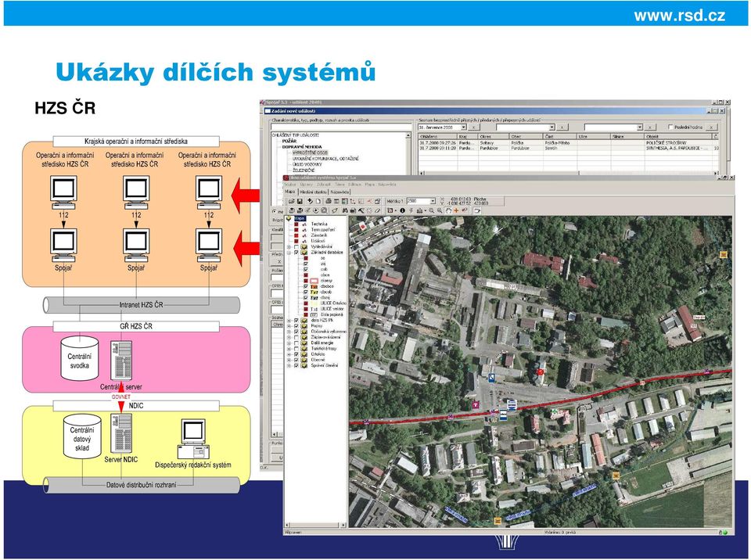Enable the Turistické trasy layer
Screen dimensions: 751x560
tap(296, 349)
